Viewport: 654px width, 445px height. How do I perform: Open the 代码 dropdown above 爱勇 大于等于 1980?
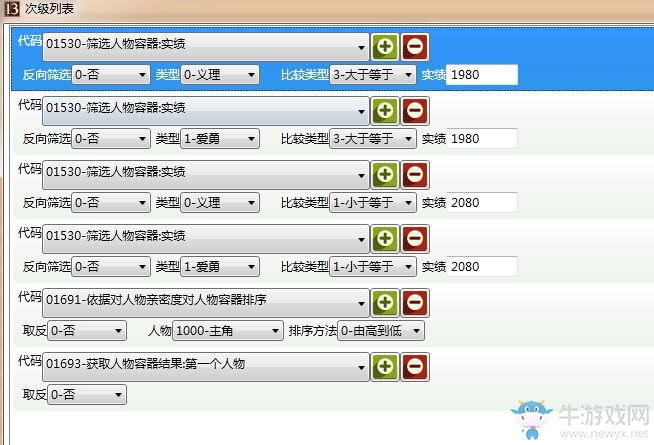206,111
